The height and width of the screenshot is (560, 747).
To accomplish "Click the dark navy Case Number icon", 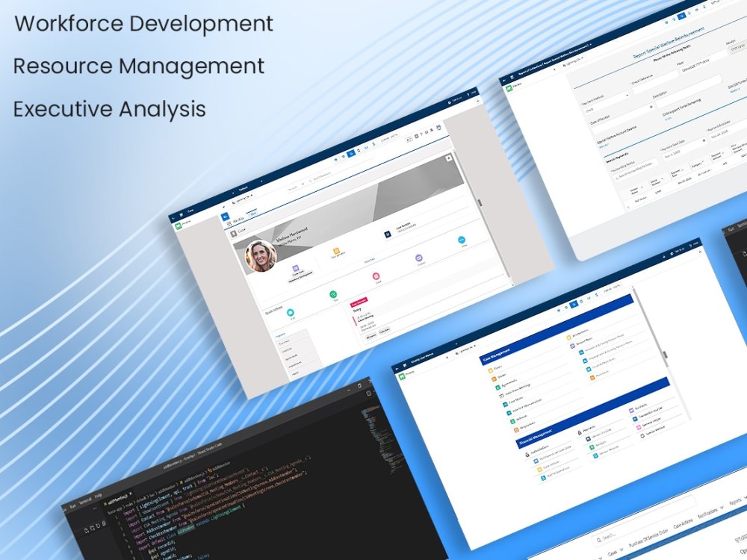I will (x=388, y=234).
